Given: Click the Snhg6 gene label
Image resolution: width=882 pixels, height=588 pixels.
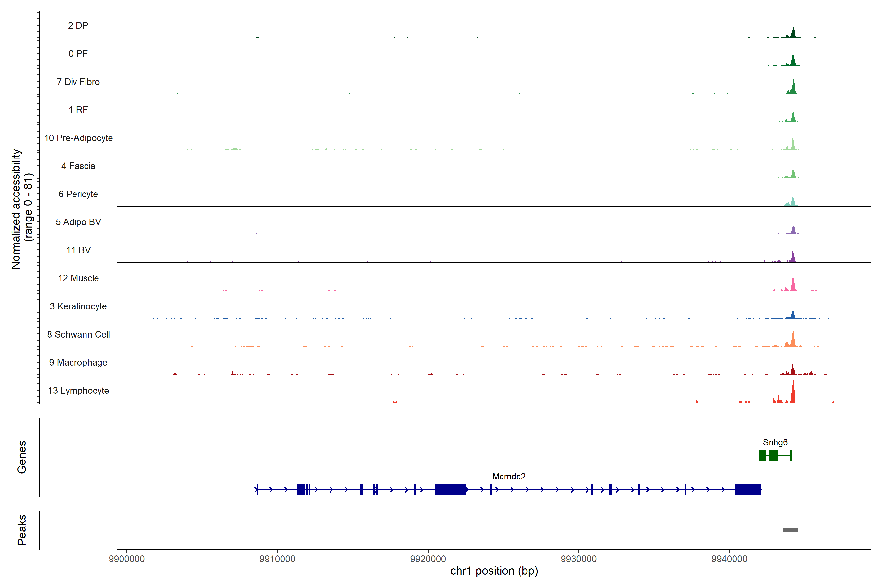Looking at the screenshot, I should [x=775, y=442].
